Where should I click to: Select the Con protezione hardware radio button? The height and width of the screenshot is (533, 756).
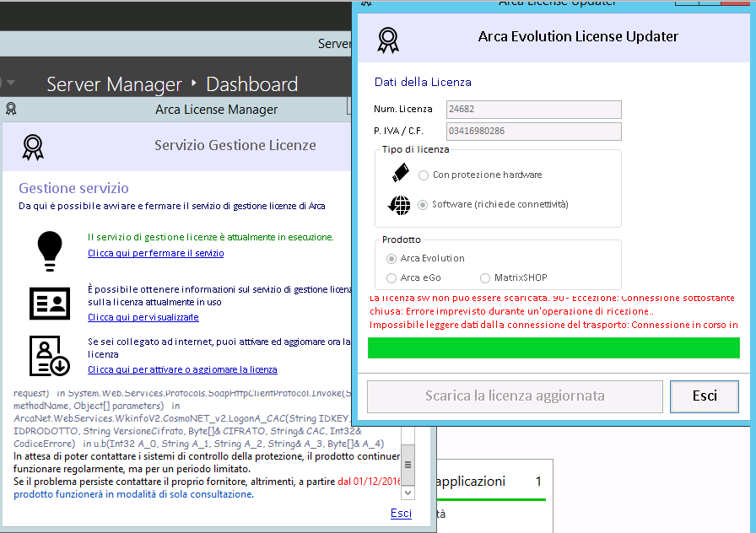tap(424, 175)
